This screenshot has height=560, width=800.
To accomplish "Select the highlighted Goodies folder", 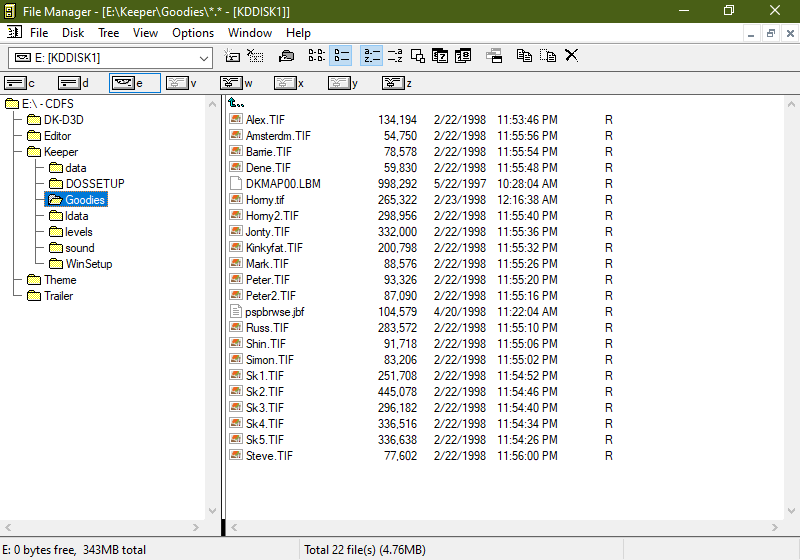I will pyautogui.click(x=77, y=200).
